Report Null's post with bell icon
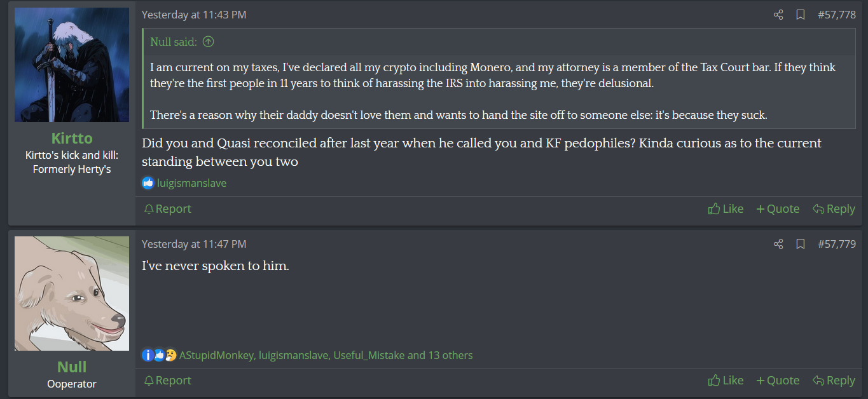Viewport: 868px width, 399px height. click(x=167, y=381)
